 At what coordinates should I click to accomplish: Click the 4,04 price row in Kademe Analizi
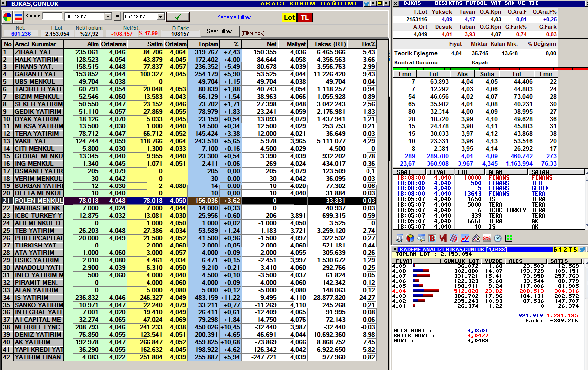click(486, 291)
